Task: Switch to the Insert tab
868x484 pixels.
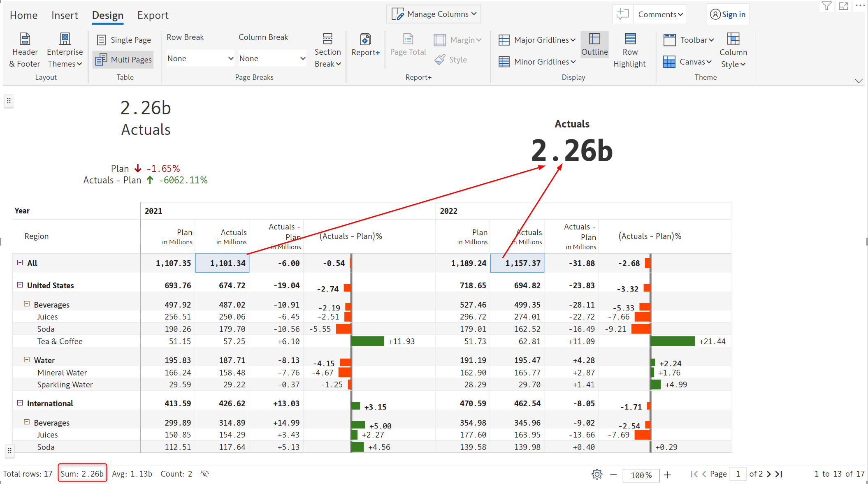Action: point(65,15)
